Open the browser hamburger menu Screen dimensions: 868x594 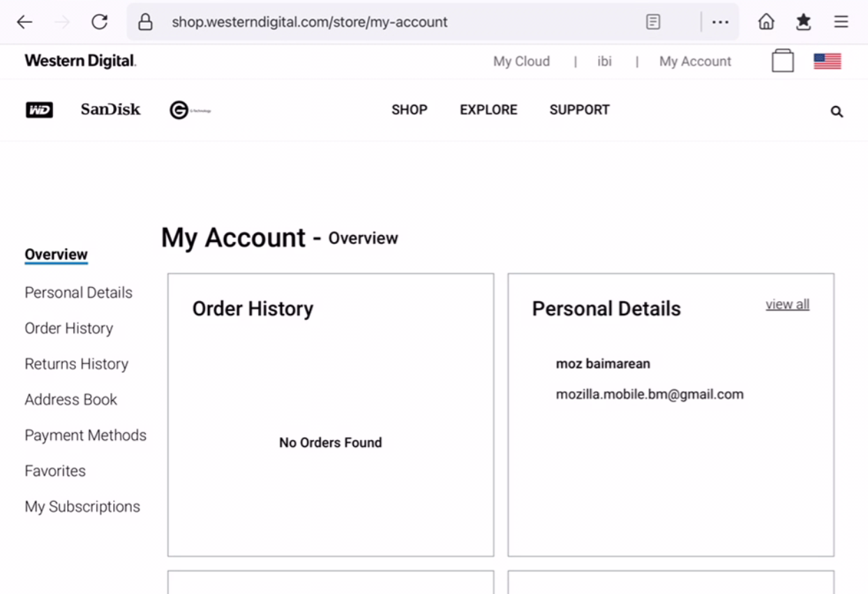click(841, 22)
